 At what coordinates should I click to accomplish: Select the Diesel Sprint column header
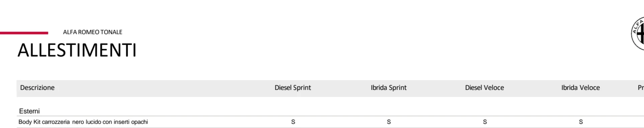(293, 88)
